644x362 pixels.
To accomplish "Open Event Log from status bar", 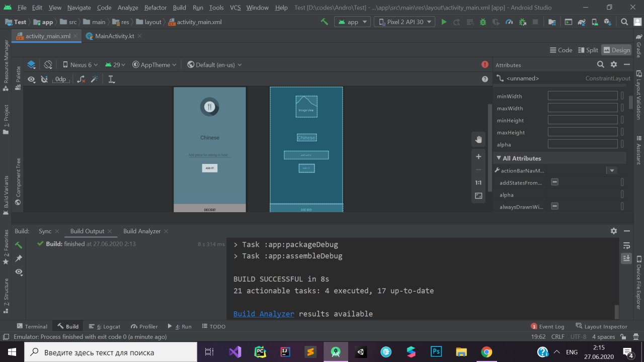I will click(x=547, y=326).
